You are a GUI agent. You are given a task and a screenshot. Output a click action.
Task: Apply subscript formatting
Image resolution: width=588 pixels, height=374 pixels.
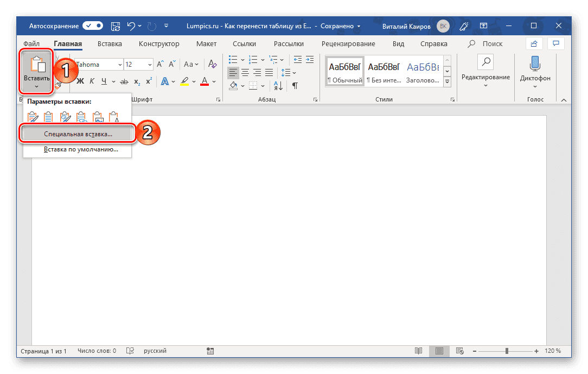tap(136, 81)
